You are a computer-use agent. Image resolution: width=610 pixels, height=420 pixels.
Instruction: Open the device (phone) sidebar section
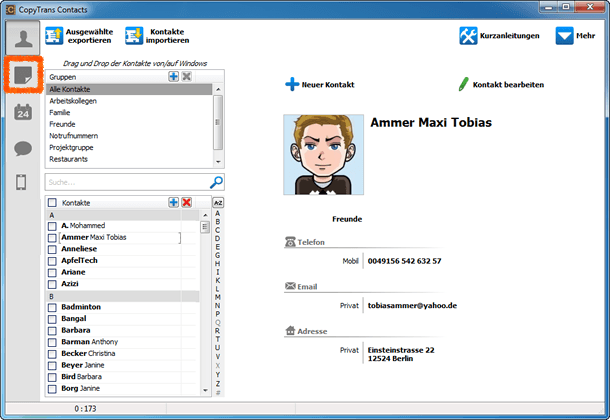click(x=21, y=182)
